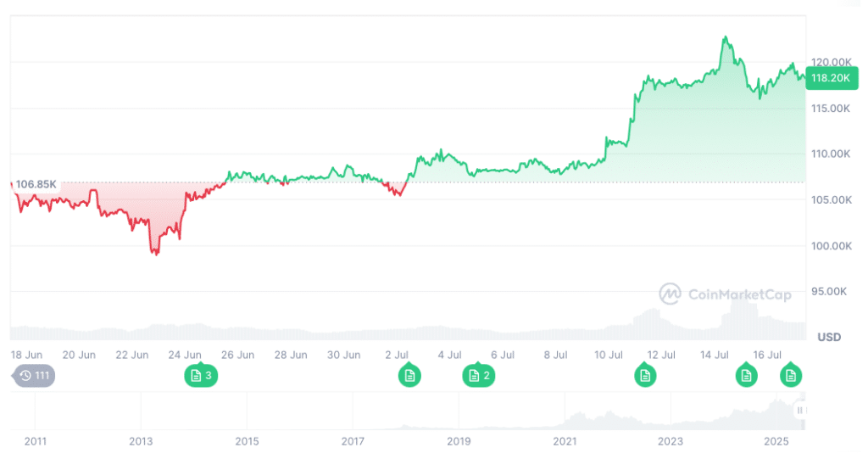
Task: Click the news marker below 2 Jul
Action: (x=409, y=375)
